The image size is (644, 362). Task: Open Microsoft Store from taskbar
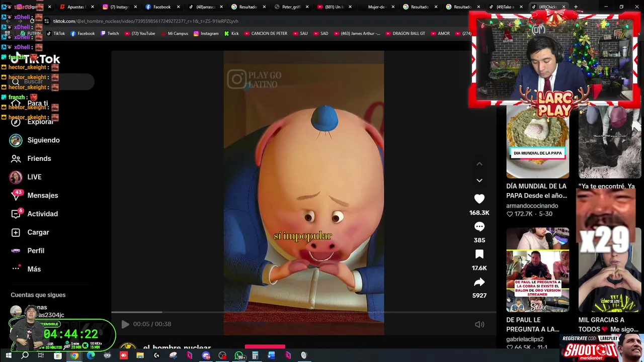coord(58,356)
